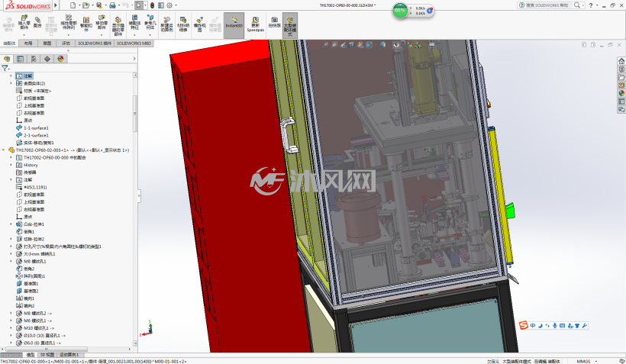Image resolution: width=626 pixels, height=364 pixels.
Task: Expand the History tree node
Action: click(11, 165)
